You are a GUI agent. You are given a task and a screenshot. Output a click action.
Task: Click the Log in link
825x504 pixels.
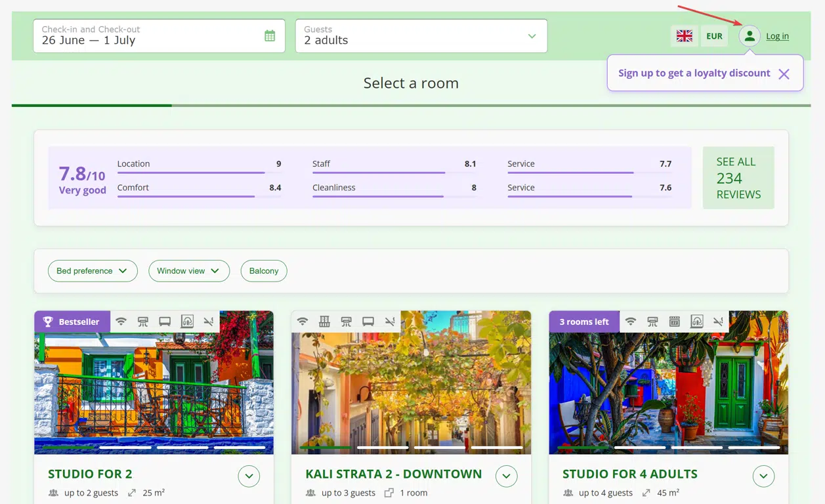[x=777, y=36]
